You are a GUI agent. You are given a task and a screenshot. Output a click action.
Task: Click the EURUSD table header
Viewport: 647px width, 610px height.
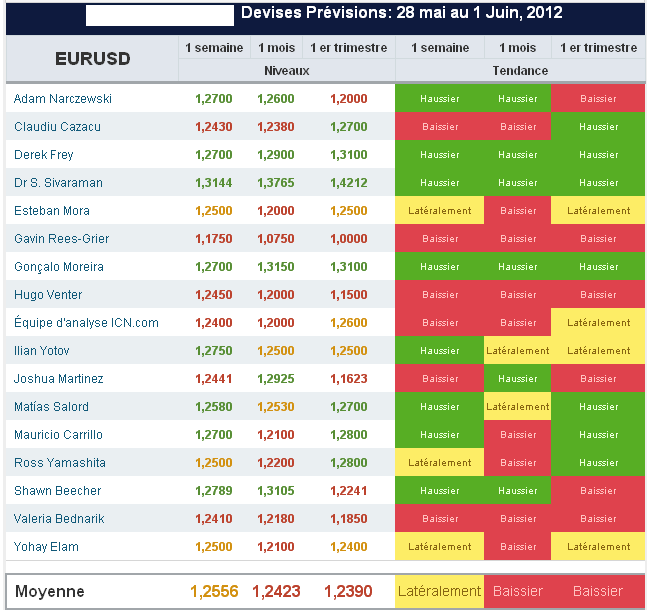tap(92, 59)
